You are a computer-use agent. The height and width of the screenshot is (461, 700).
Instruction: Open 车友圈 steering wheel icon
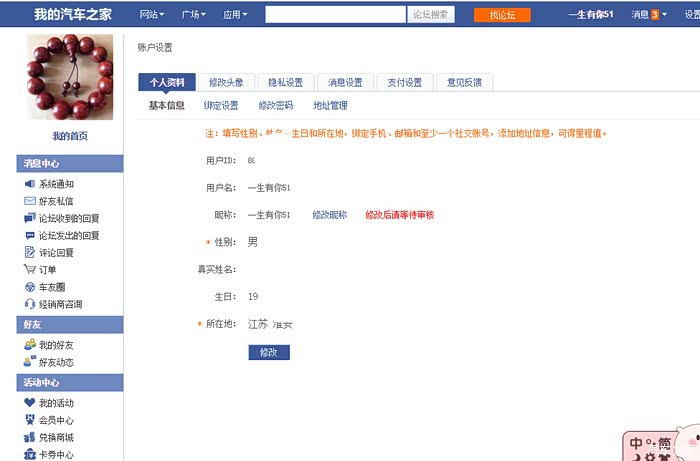point(30,287)
